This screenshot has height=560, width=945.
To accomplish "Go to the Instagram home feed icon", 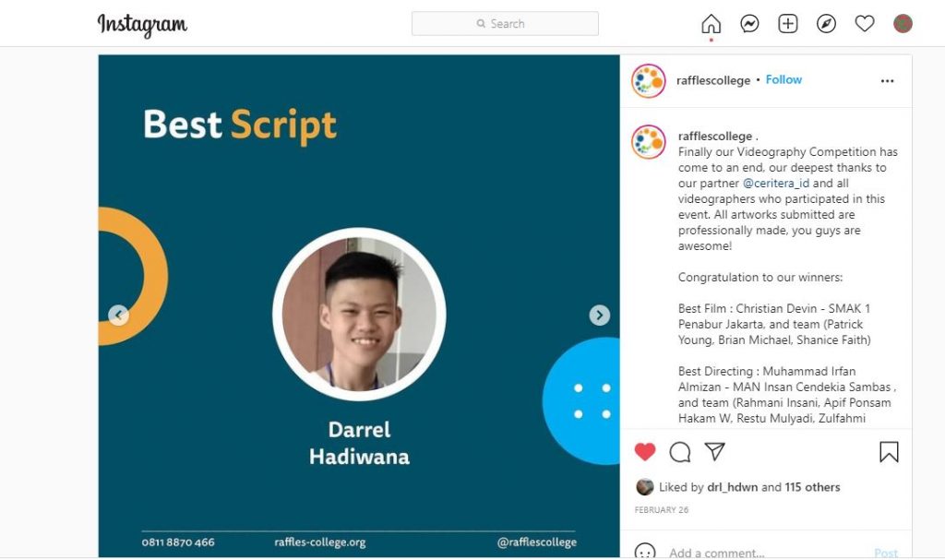I will tap(712, 24).
